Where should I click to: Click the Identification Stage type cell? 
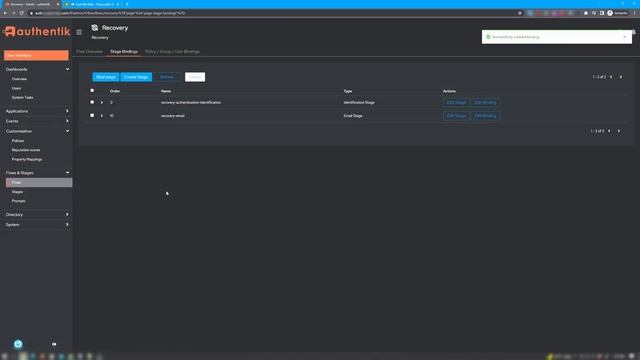[359, 102]
